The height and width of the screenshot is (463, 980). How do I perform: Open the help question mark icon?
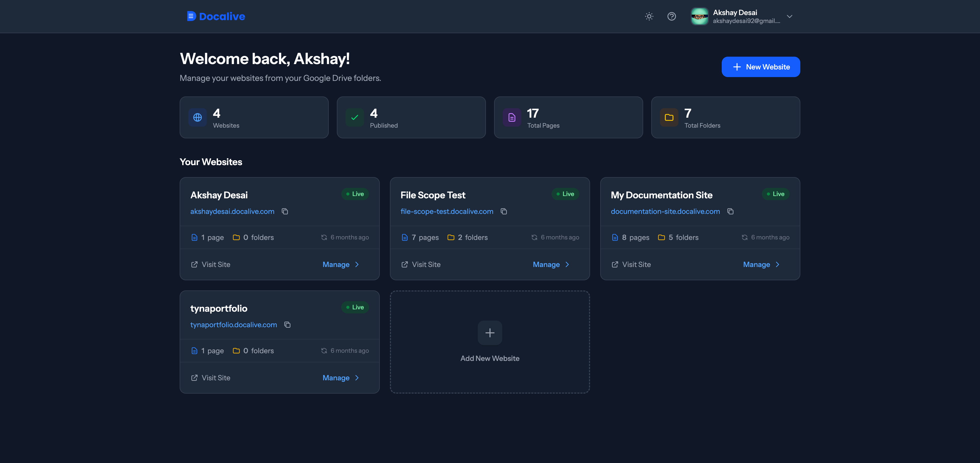pos(671,16)
